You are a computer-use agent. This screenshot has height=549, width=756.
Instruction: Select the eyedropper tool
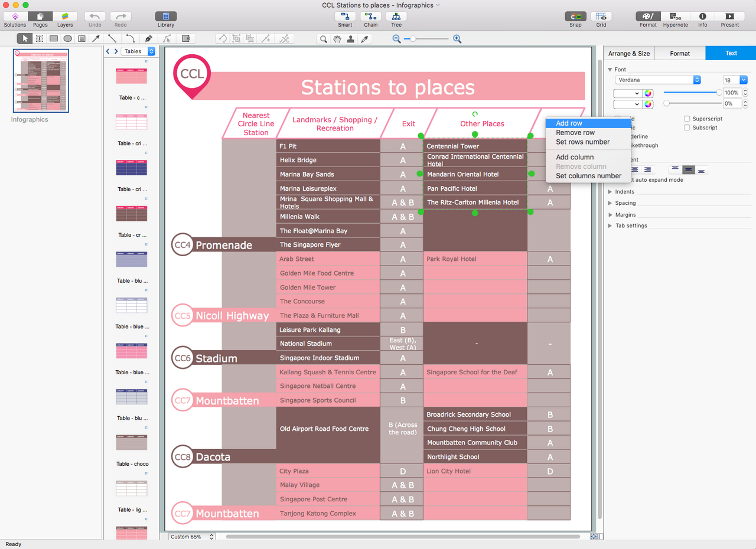tap(364, 39)
